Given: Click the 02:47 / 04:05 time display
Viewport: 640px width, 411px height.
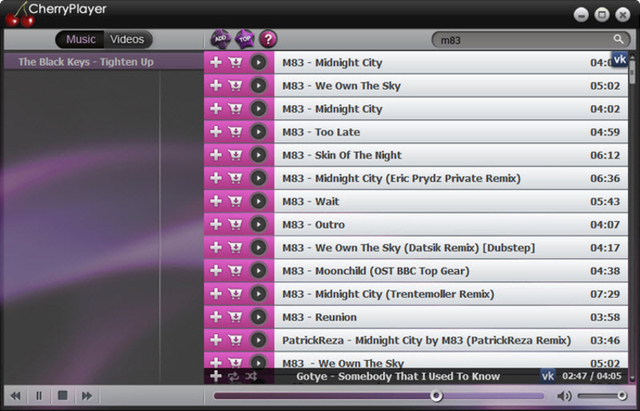Looking at the screenshot, I should (592, 376).
